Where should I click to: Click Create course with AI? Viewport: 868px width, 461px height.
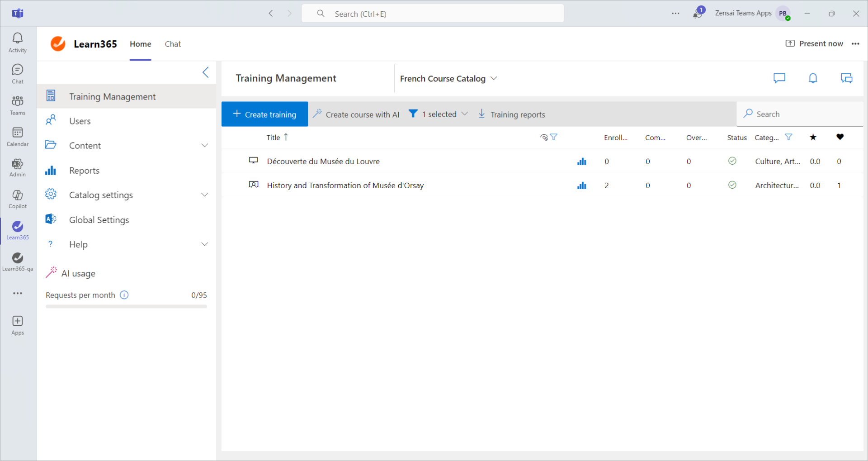(x=356, y=114)
